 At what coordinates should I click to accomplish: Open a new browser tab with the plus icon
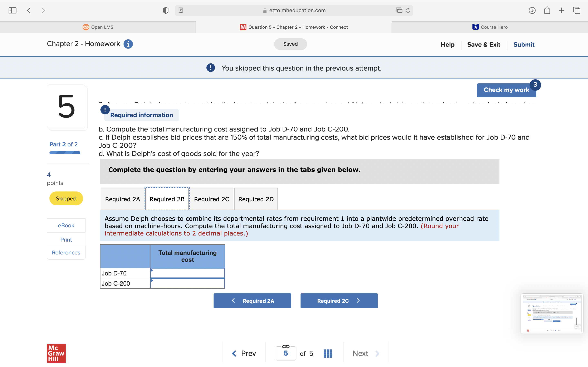pos(561,10)
